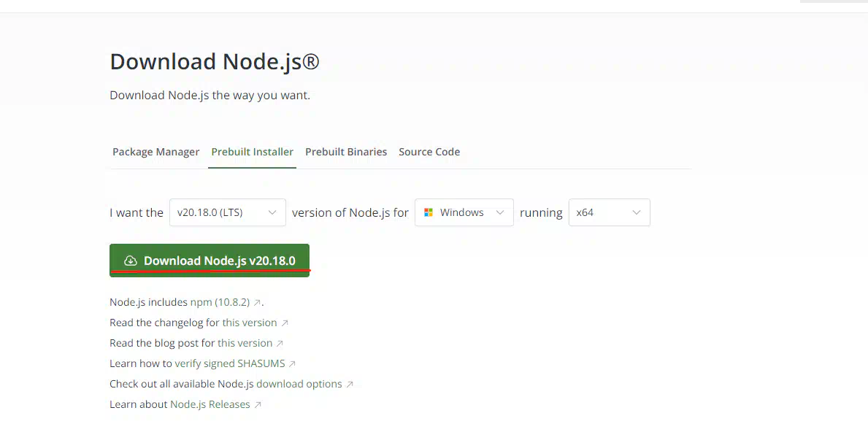Image resolution: width=868 pixels, height=432 pixels.
Task: Follow the download options link
Action: 299,385
